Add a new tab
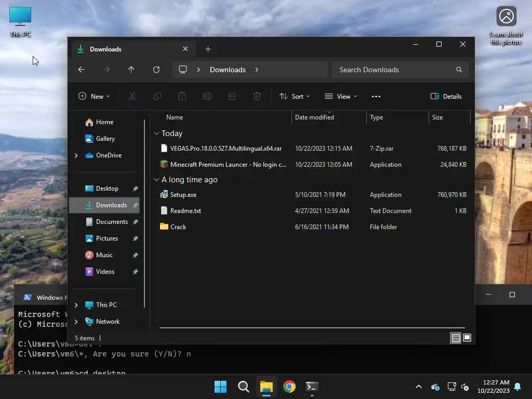The width and height of the screenshot is (532, 399). (x=208, y=49)
